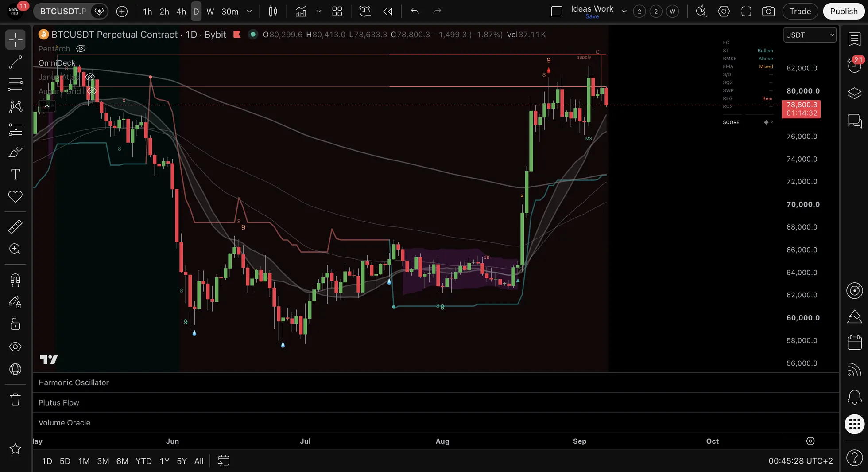Switch to the 4h timeframe
The image size is (868, 472).
click(x=181, y=12)
